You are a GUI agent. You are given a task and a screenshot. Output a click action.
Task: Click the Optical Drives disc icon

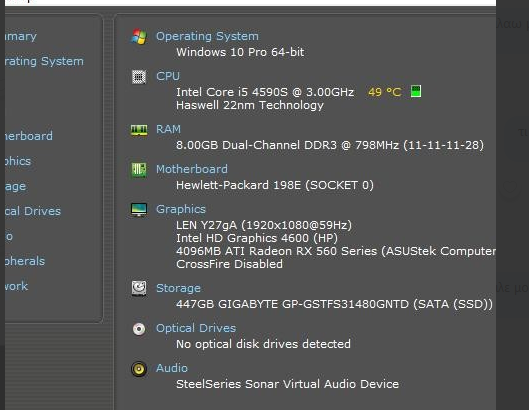point(139,329)
